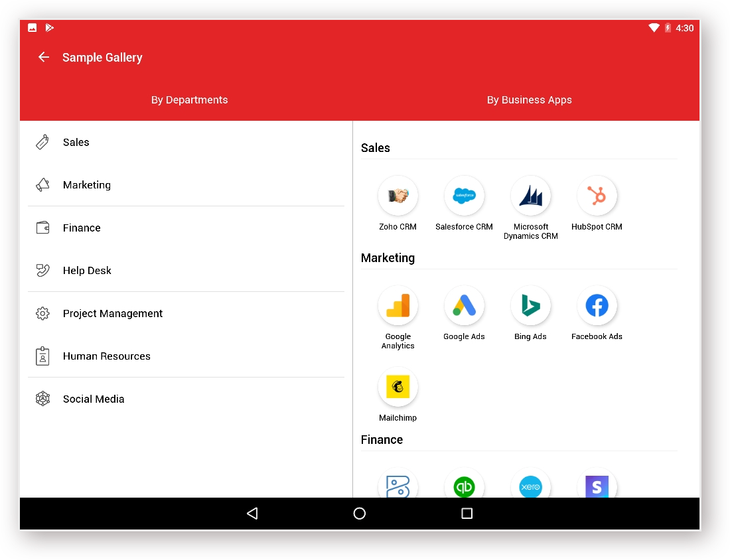This screenshot has height=560, width=730.
Task: Click the Salesforce CRM label
Action: pyautogui.click(x=464, y=227)
